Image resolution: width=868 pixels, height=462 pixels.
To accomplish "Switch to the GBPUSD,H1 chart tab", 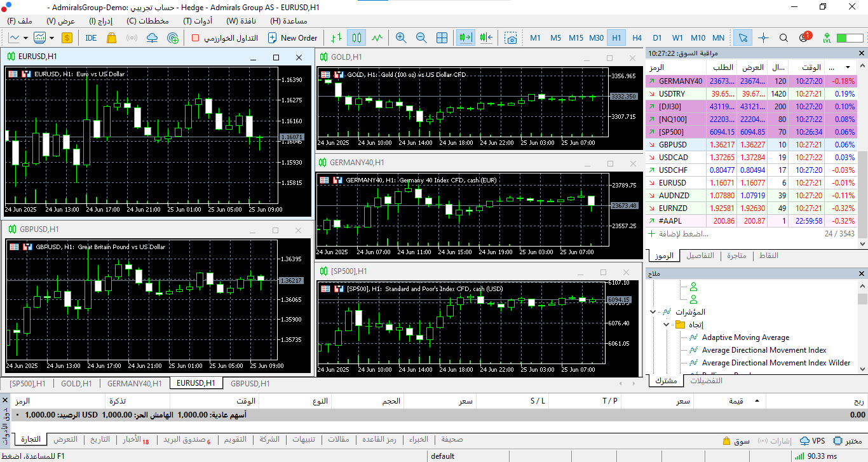I will [x=250, y=383].
